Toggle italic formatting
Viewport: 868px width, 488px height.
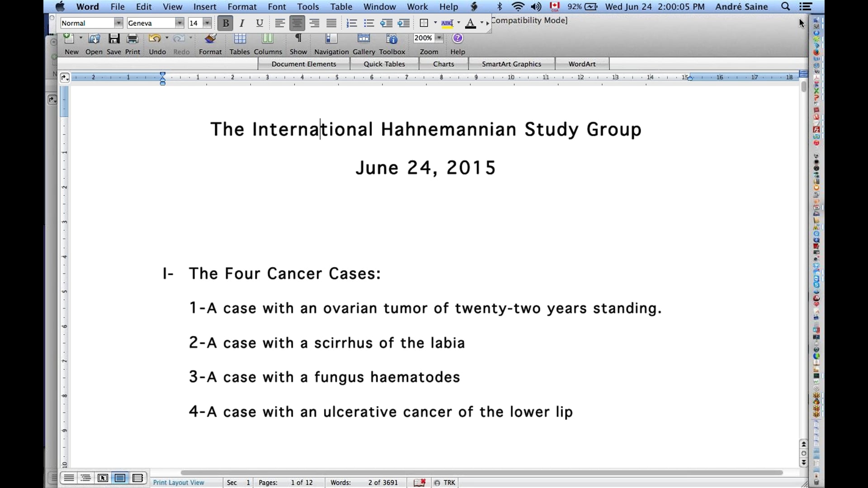[x=242, y=23]
